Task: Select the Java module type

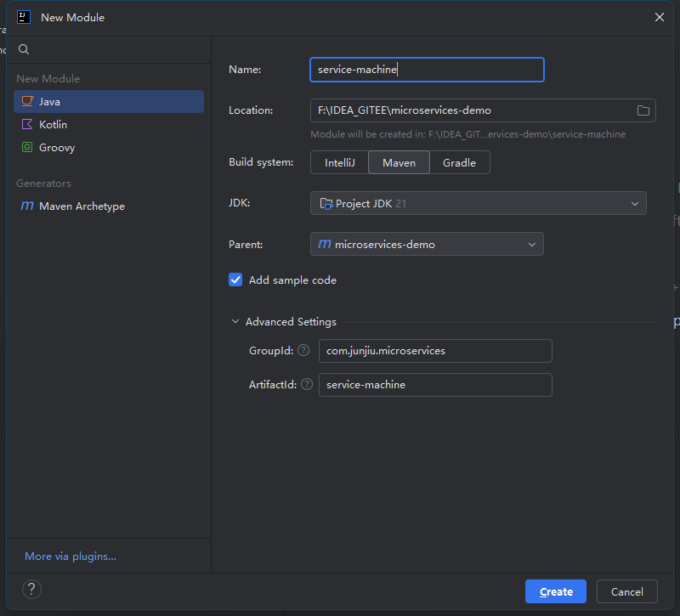Action: pyautogui.click(x=109, y=101)
